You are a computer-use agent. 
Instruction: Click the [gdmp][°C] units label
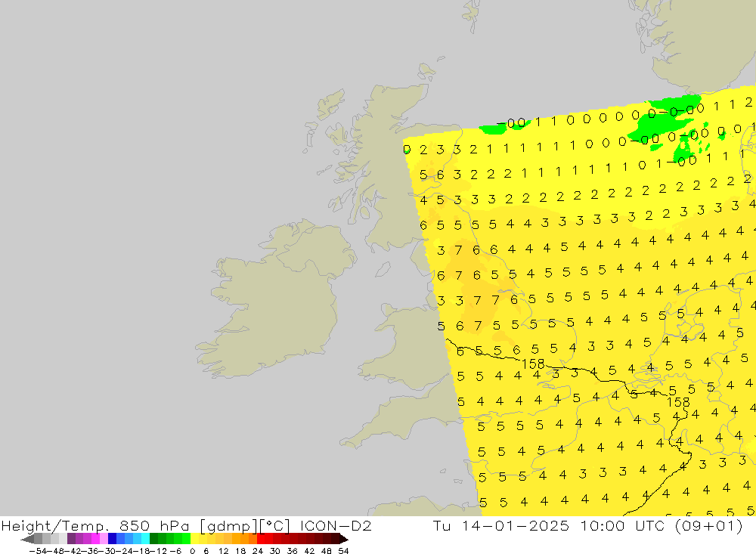click(x=245, y=525)
